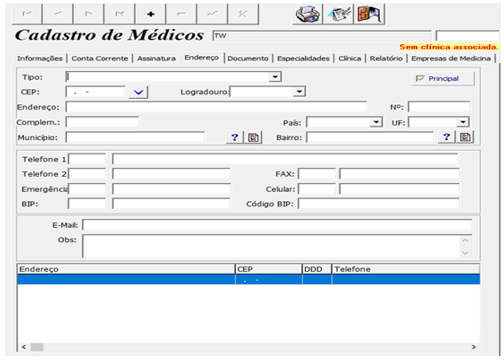Select the highlighted grid row

click(x=249, y=280)
